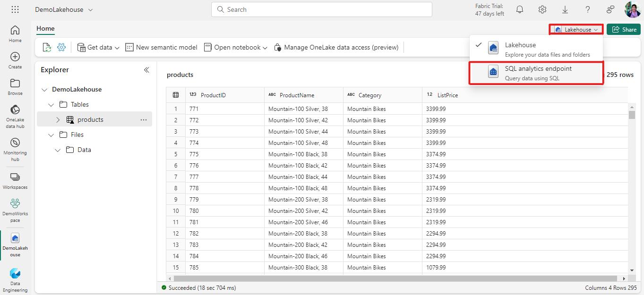Click into the Search field

pos(322,9)
